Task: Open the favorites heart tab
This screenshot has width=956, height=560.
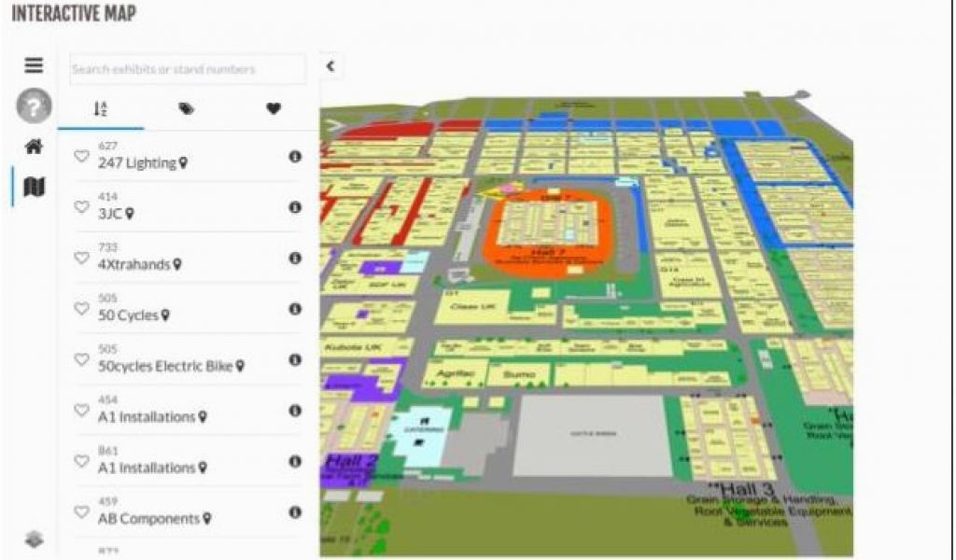Action: pos(273,108)
